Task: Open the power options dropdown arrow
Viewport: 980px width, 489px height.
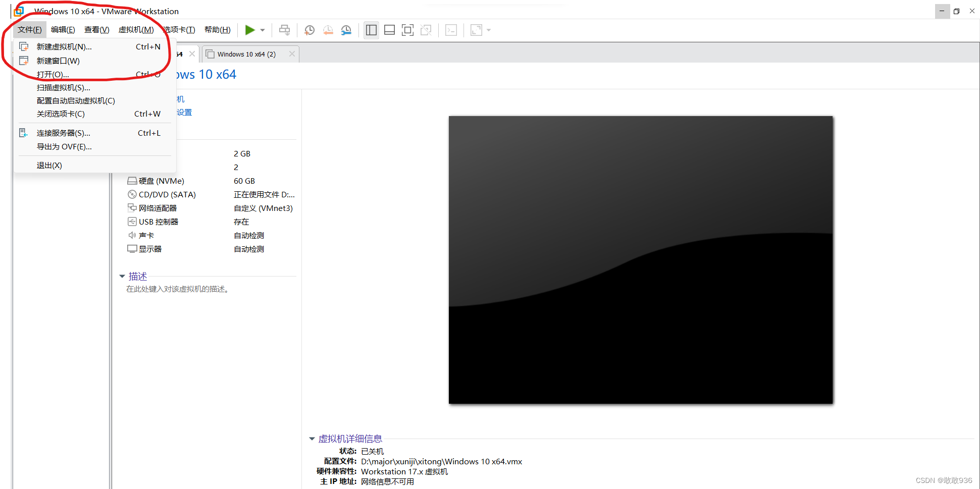Action: tap(263, 30)
